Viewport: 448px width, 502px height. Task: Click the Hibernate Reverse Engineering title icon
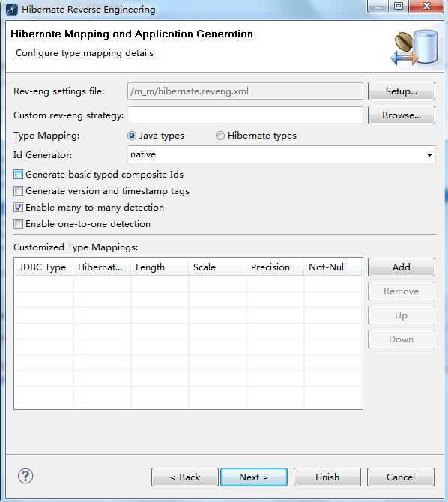point(12,9)
